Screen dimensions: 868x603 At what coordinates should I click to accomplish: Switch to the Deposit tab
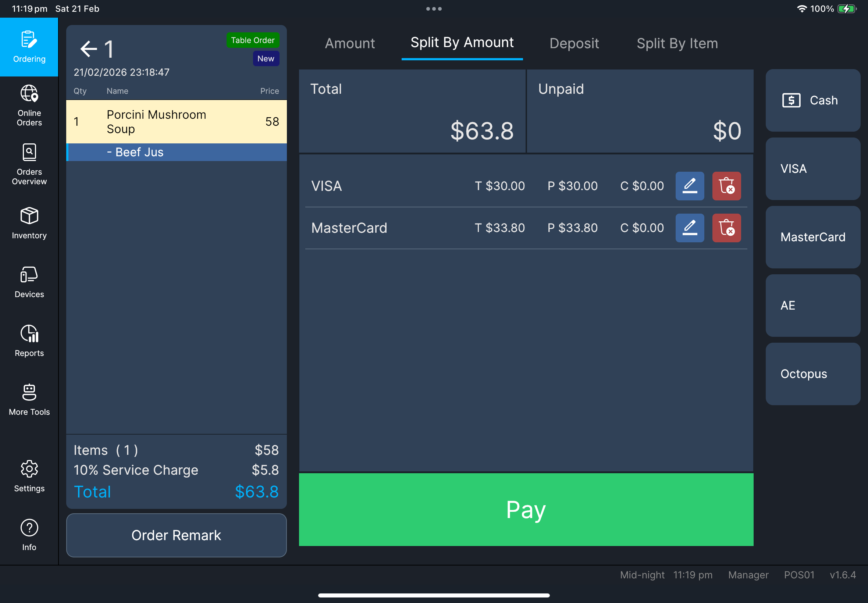coord(573,43)
